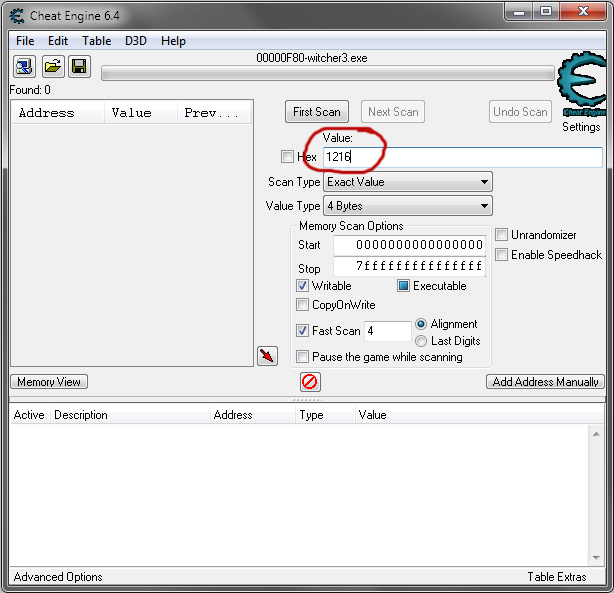Open the process list icon
614x593 pixels.
tap(24, 66)
